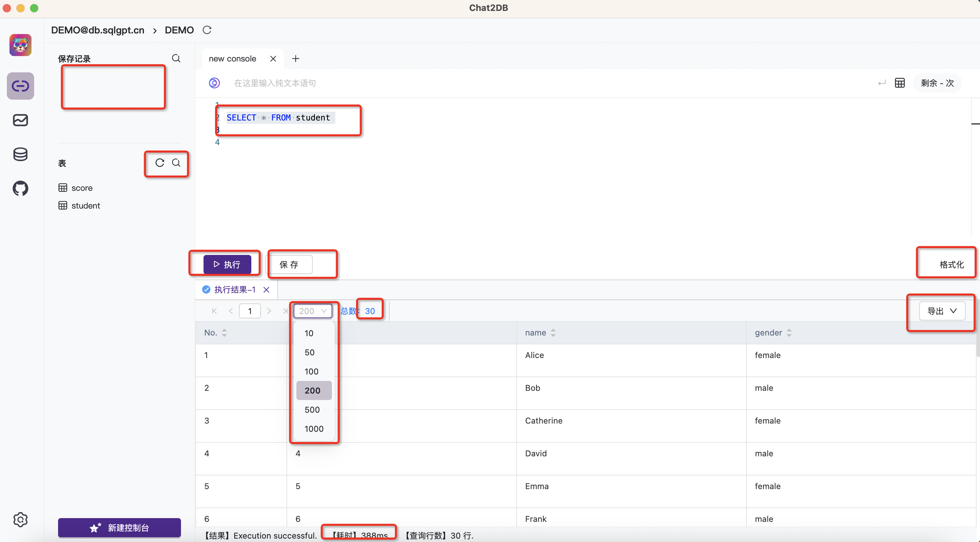This screenshot has width=980, height=542.
Task: Select 500 rows per page option
Action: point(312,410)
